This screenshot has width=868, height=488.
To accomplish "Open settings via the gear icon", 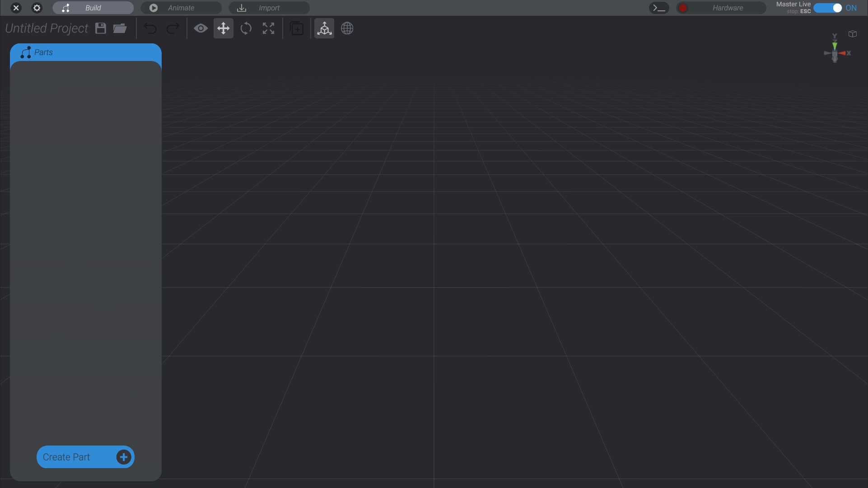I will tap(37, 8).
